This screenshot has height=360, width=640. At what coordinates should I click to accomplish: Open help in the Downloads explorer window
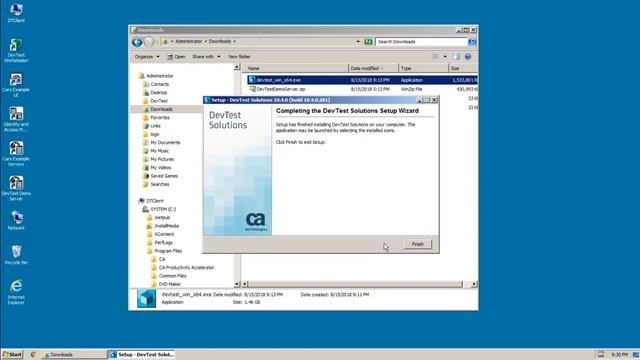pos(468,57)
